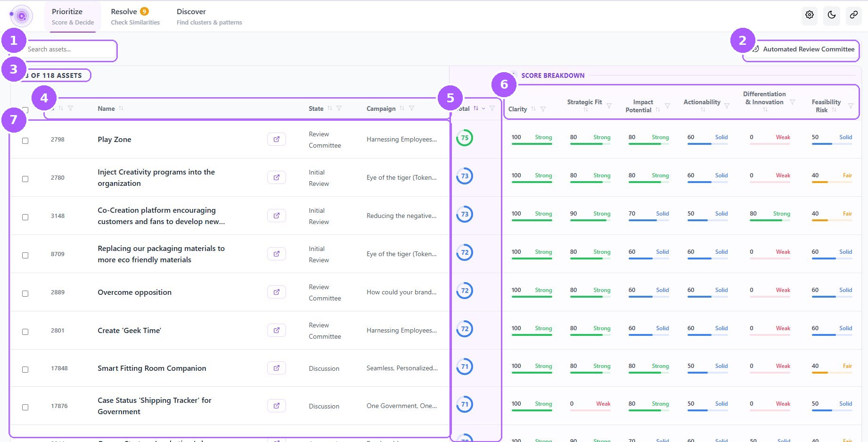
Task: Open Play Zone in a new window
Action: pyautogui.click(x=277, y=139)
